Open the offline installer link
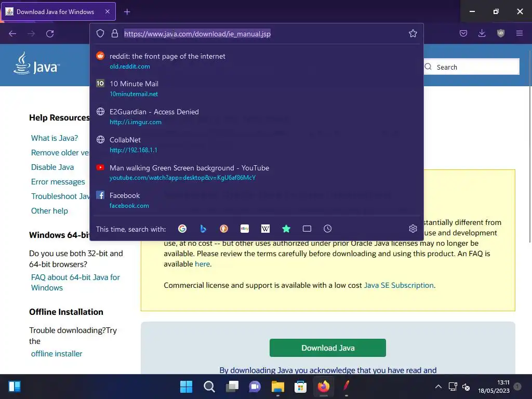The height and width of the screenshot is (399, 532). tap(57, 353)
